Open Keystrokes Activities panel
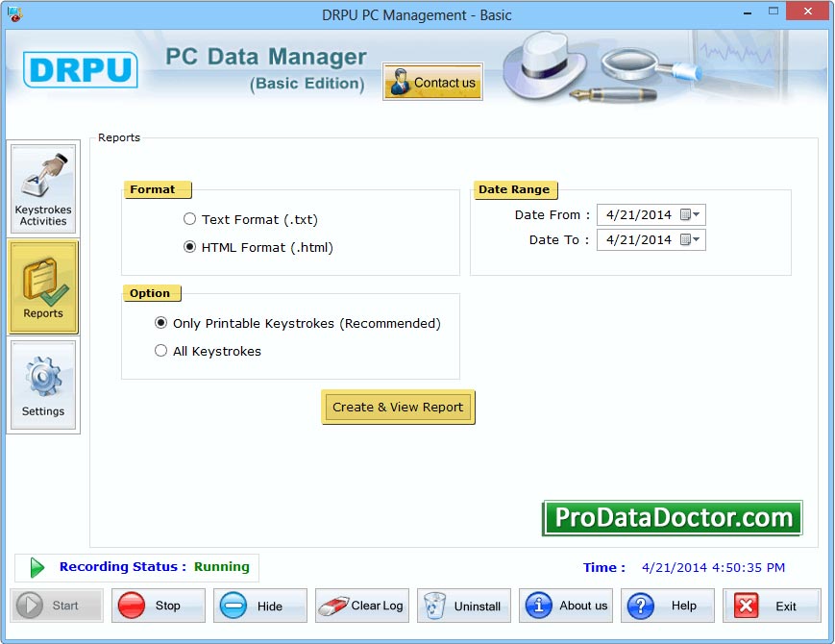This screenshot has height=644, width=835. click(42, 187)
